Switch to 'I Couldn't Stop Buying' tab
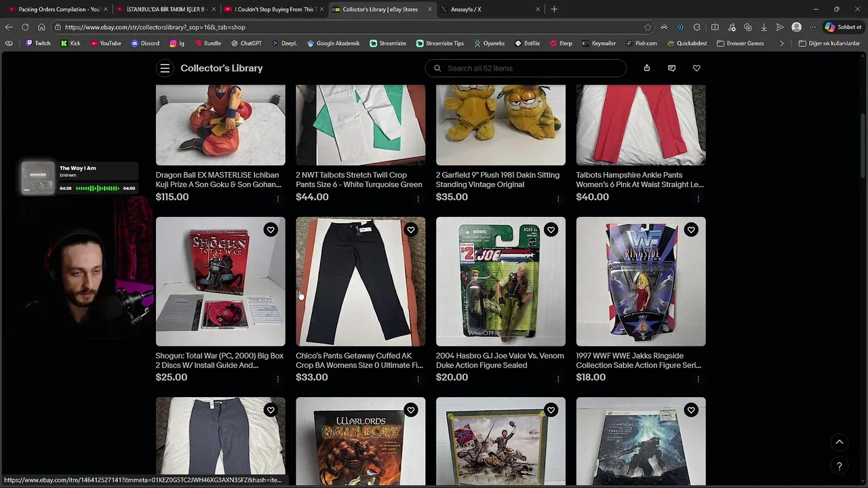Viewport: 868px width, 488px height. [x=274, y=9]
